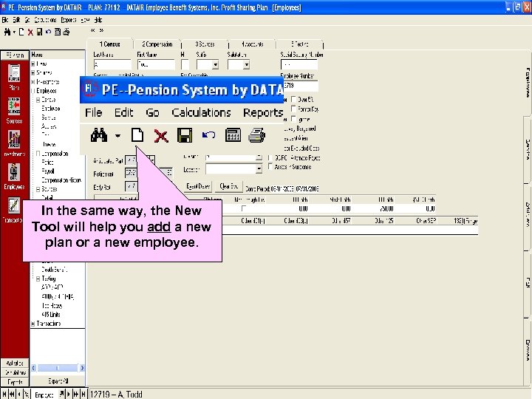The image size is (532, 399).
Task: Toggle the checkbox below QDRO Alternate Payee
Action: (270, 166)
